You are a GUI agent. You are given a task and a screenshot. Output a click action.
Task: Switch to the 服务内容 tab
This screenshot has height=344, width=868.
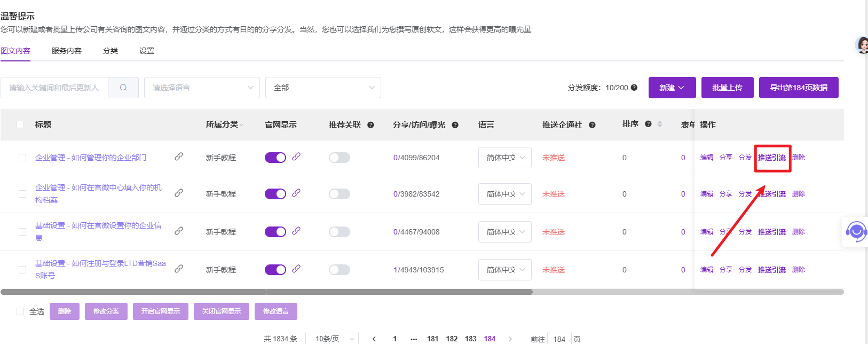67,51
